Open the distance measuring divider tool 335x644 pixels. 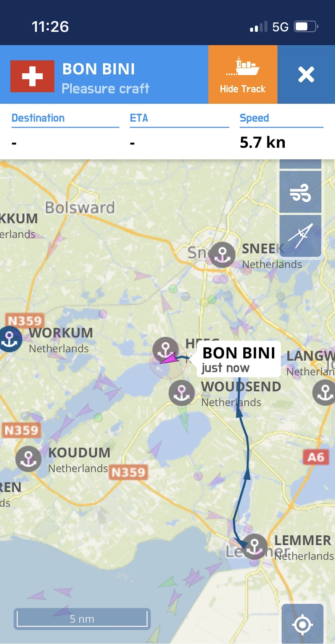click(x=300, y=236)
